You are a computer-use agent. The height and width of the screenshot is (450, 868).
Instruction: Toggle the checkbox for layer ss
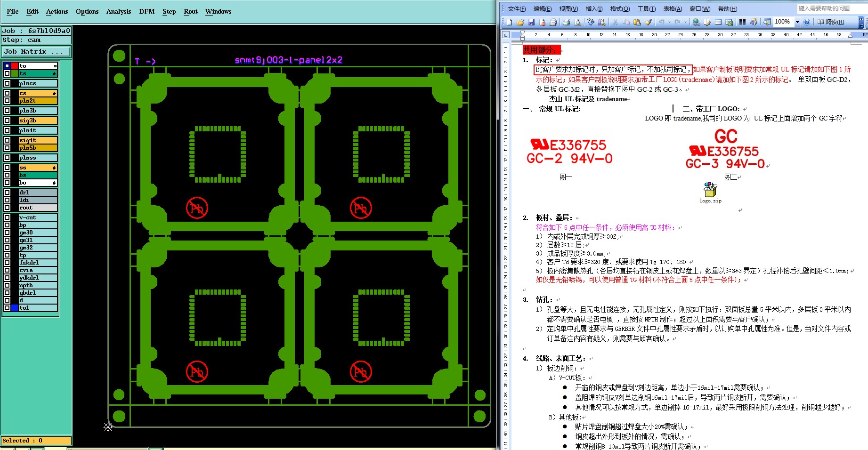(x=7, y=168)
